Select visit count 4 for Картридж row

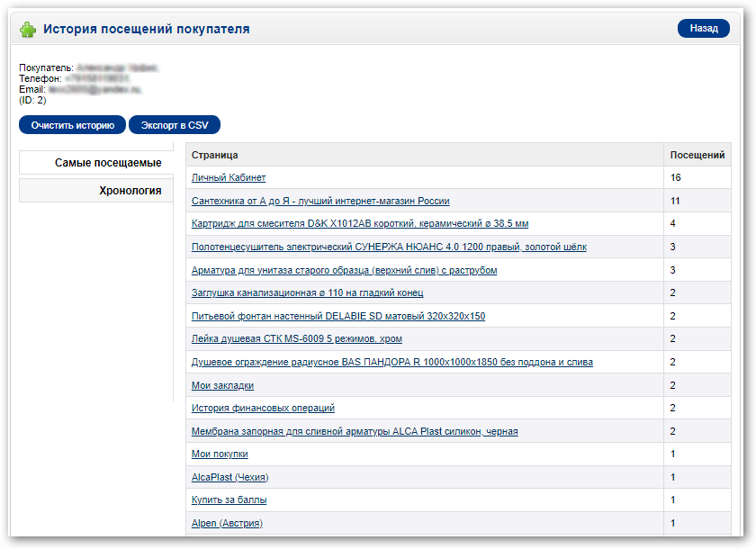click(x=672, y=223)
